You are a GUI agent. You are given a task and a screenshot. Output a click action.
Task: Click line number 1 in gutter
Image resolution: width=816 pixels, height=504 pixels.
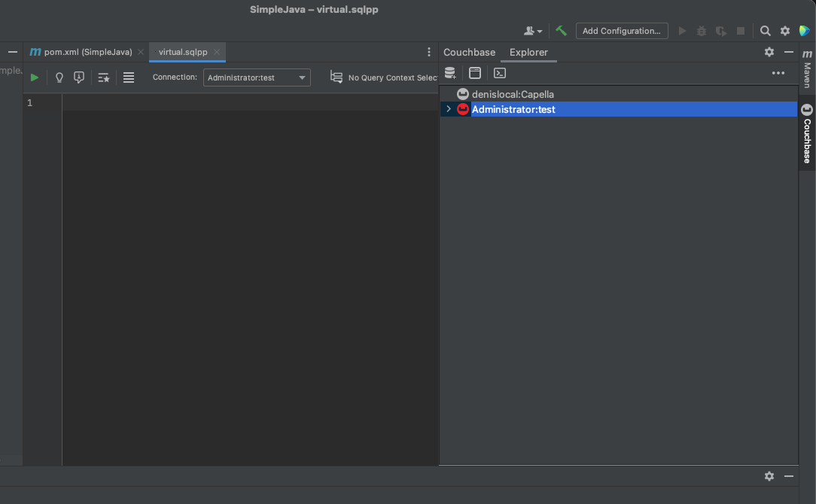[x=29, y=102]
